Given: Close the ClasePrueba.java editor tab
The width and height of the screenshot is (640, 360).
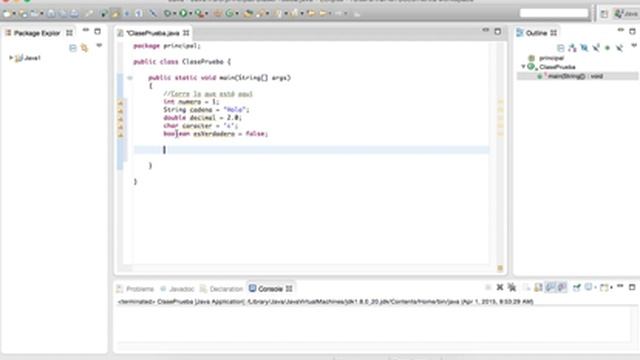Looking at the screenshot, I should coord(186,33).
